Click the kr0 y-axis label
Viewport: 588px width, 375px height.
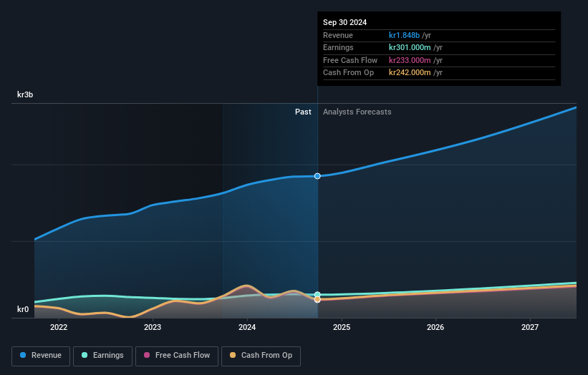(23, 309)
